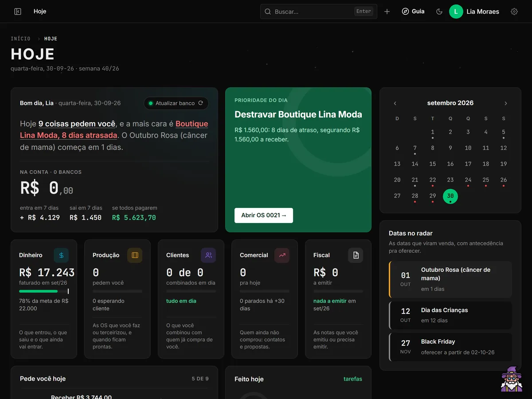Select day 28 in the calendar
Viewport: 532px width, 399px height.
click(415, 196)
